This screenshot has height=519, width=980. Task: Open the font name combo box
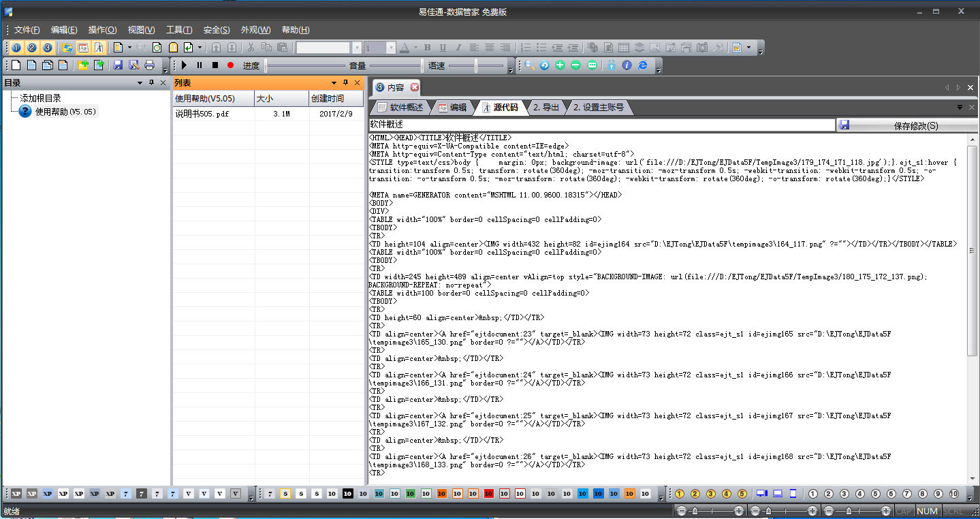coord(328,48)
